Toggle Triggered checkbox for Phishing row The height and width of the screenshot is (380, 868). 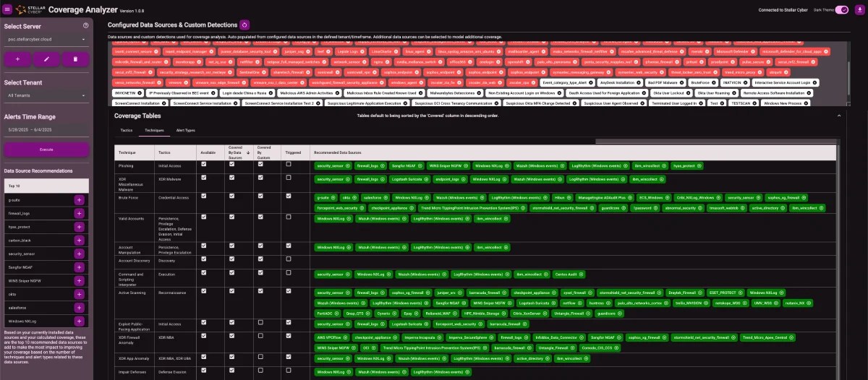[289, 165]
